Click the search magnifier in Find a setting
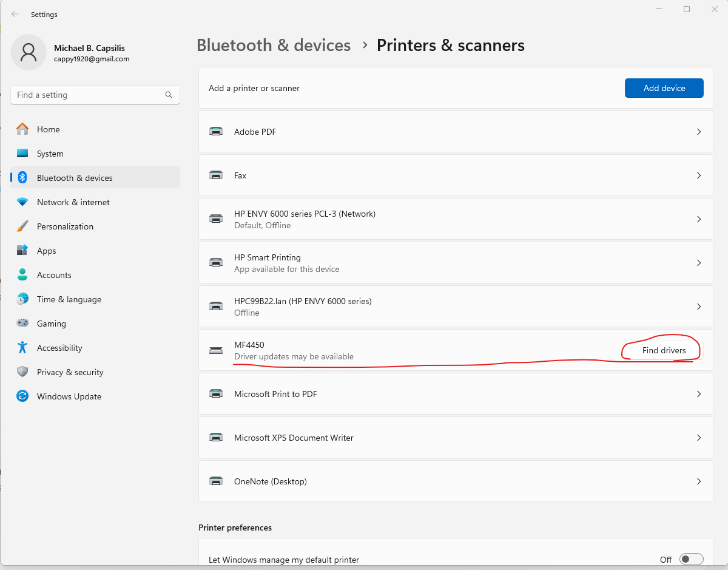The image size is (728, 570). click(x=168, y=95)
